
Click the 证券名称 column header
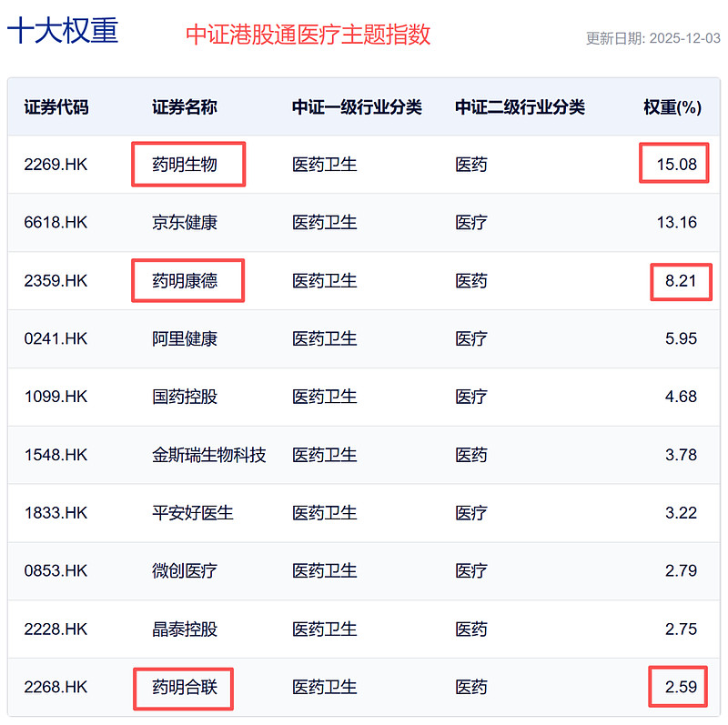[185, 107]
